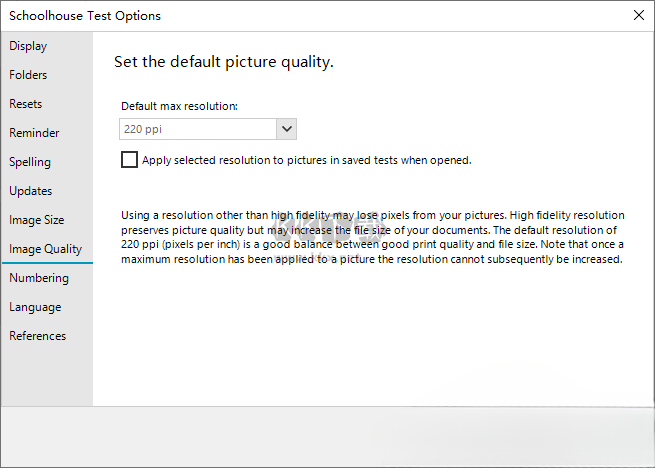Click the 220 ppi resolution combo box
The image size is (655, 468).
(x=197, y=129)
